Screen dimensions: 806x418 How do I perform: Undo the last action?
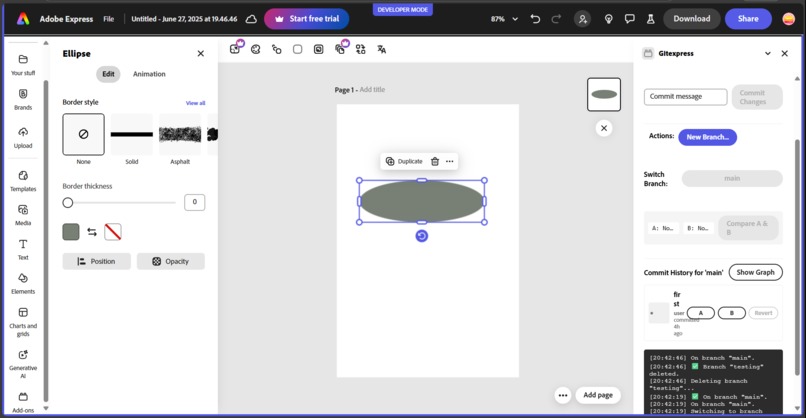tap(535, 19)
